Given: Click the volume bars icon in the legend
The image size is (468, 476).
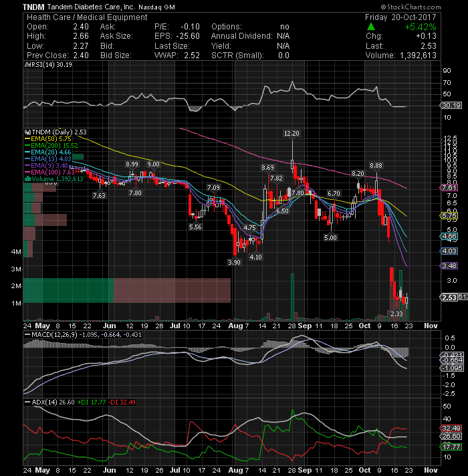Looking at the screenshot, I should click(27, 178).
